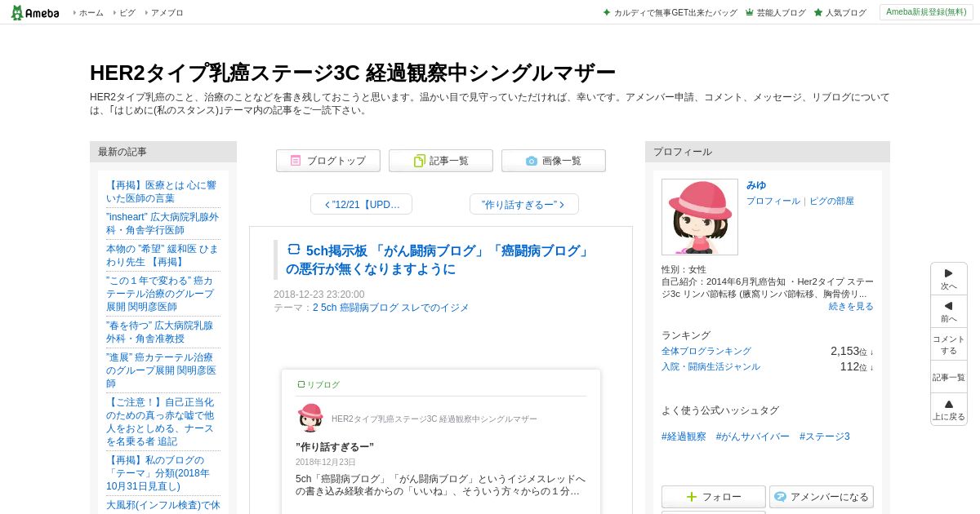The width and height of the screenshot is (980, 514).
Task: Click the フォロー button
Action: (714, 497)
